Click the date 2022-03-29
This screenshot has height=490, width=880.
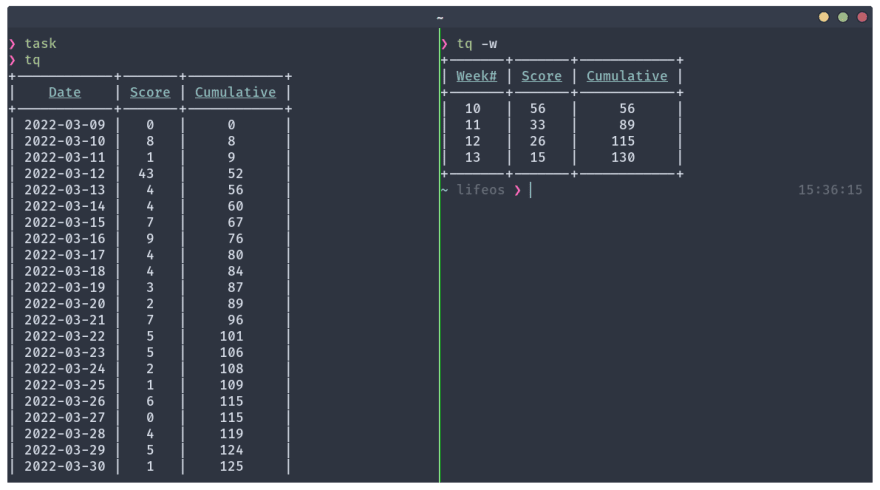point(65,451)
